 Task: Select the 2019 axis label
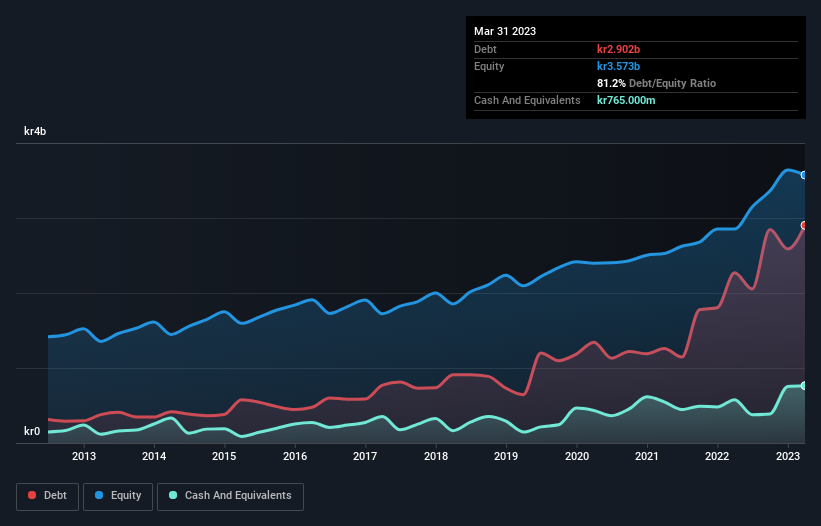506,456
